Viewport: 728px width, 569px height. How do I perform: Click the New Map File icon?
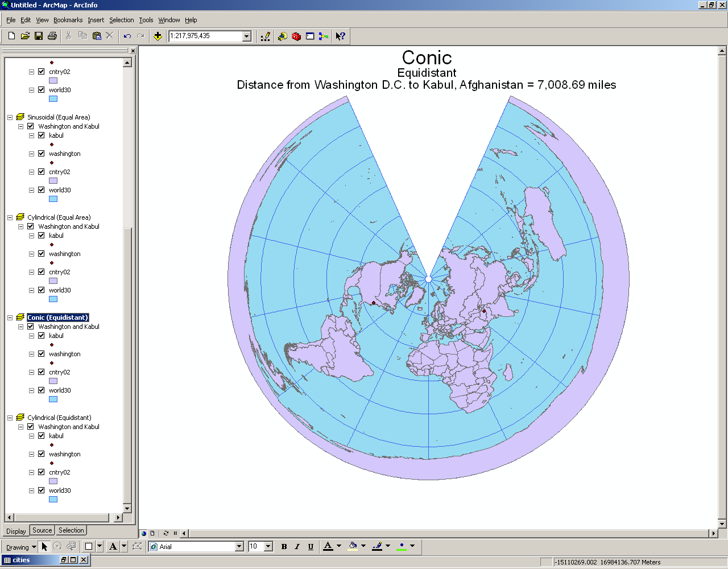(11, 36)
